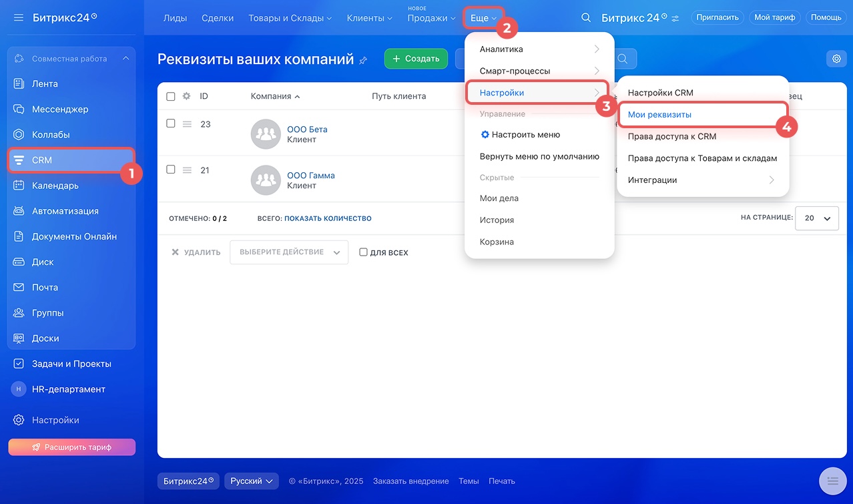The image size is (853, 504).
Task: Expand the Продажи dropdown in top menu
Action: (431, 18)
